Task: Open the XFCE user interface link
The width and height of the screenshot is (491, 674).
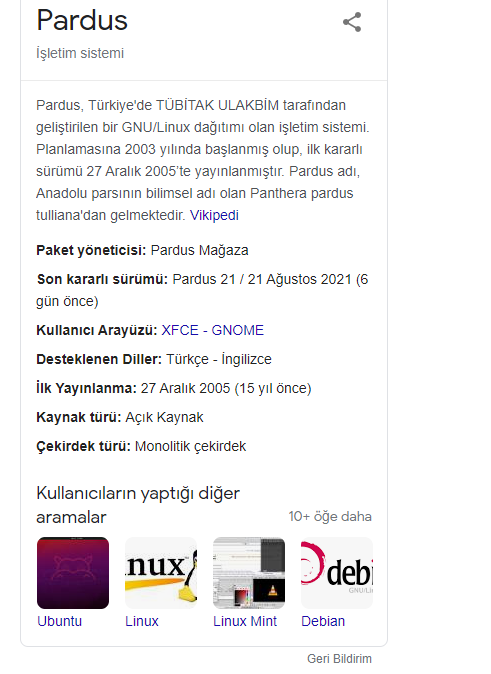Action: point(180,330)
